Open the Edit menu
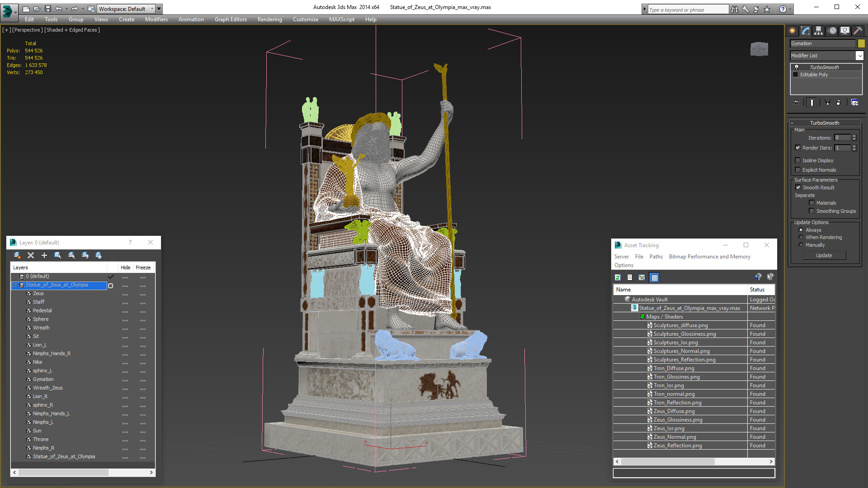The image size is (868, 488). coord(29,19)
